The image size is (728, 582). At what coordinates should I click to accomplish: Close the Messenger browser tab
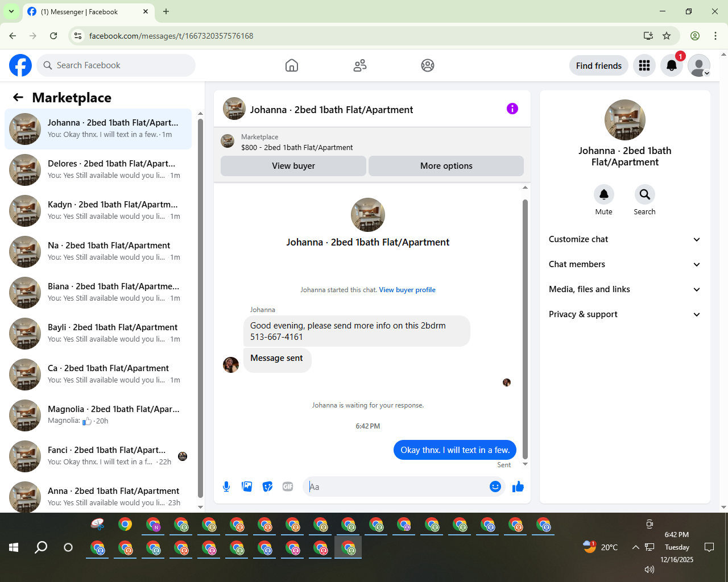click(x=146, y=11)
